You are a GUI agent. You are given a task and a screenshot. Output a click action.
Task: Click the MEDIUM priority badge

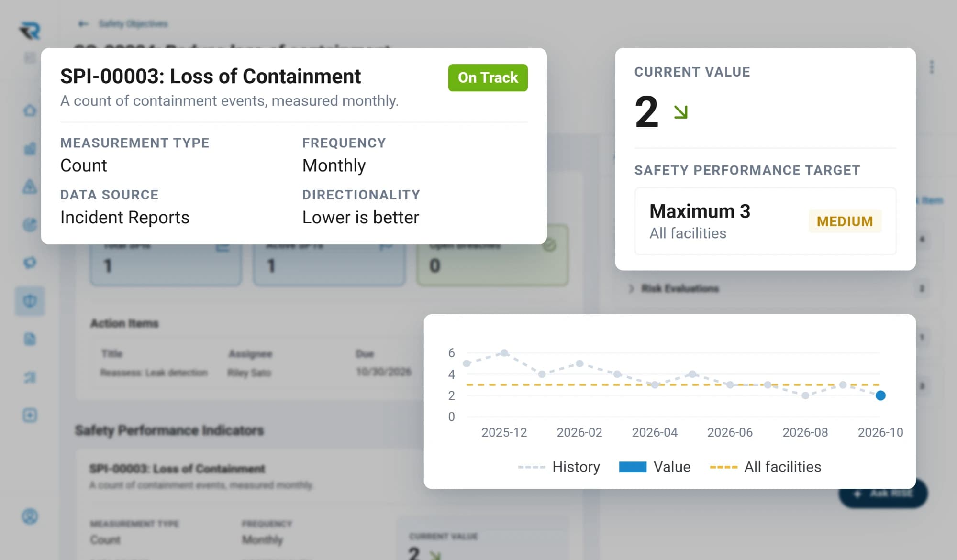pyautogui.click(x=845, y=221)
